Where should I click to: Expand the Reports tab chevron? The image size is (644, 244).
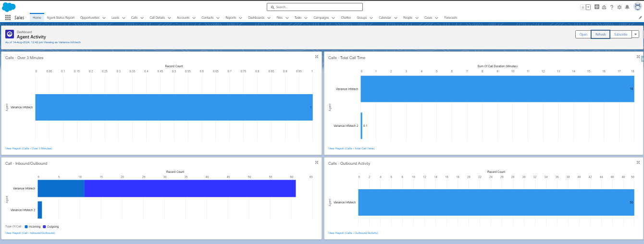pos(241,18)
